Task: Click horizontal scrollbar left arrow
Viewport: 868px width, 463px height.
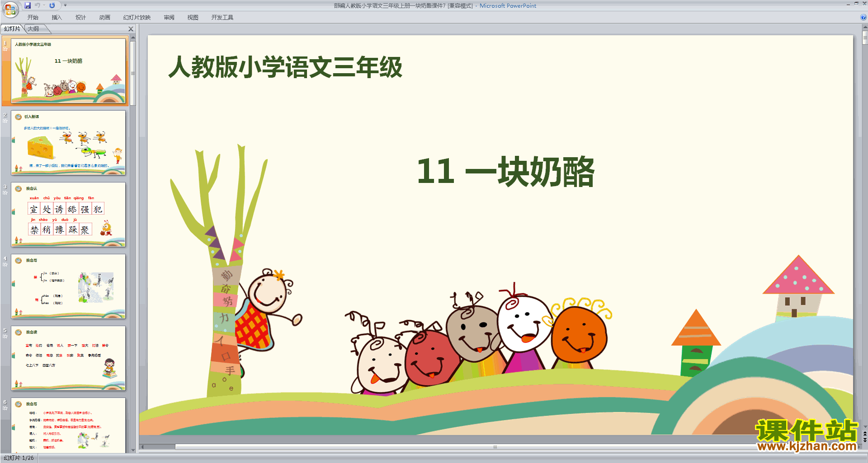Action: (142, 447)
